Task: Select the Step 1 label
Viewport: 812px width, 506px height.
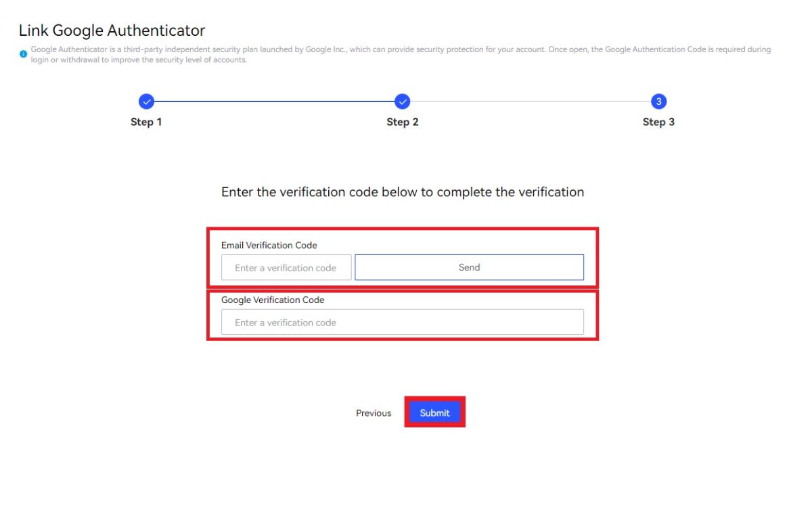Action: [x=146, y=122]
